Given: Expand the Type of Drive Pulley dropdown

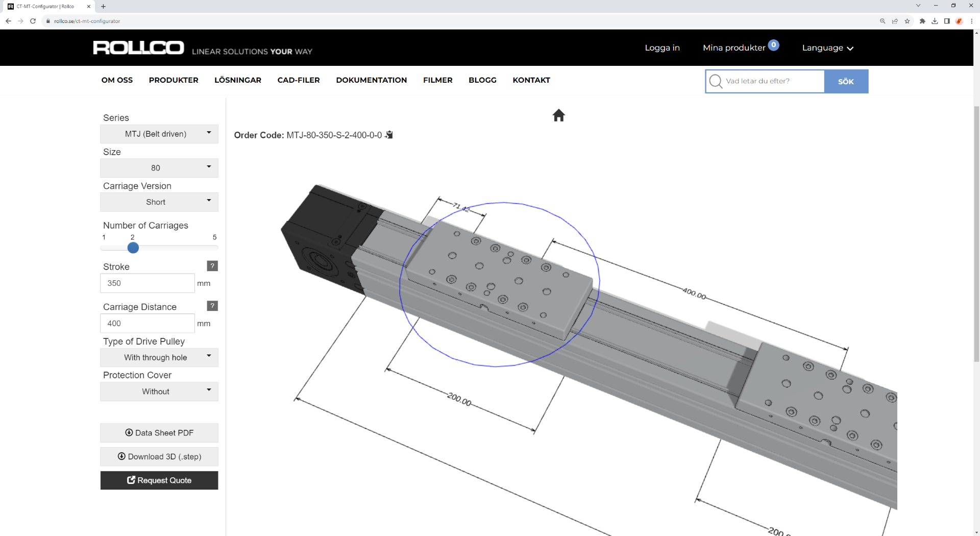Looking at the screenshot, I should coord(159,357).
